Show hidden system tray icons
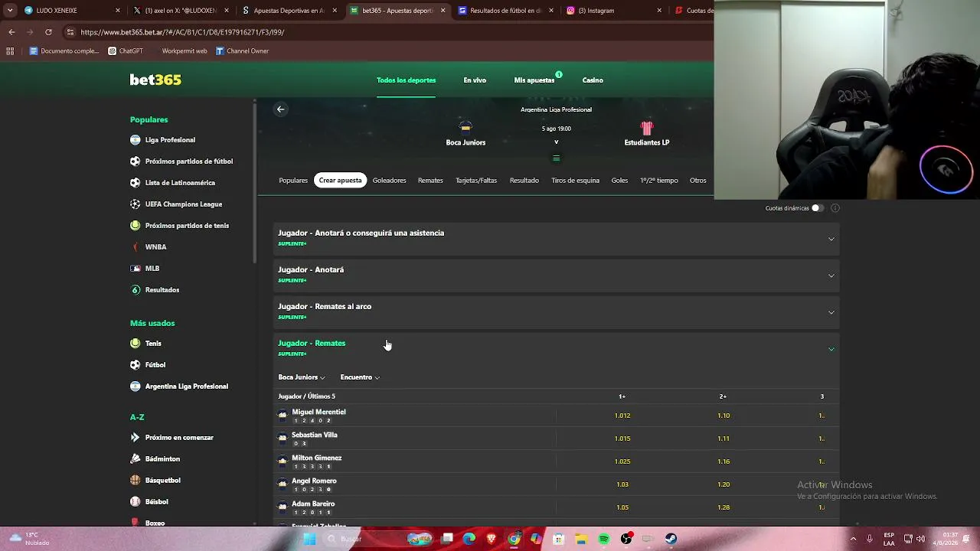Screen dimensions: 980x551 tap(853, 539)
